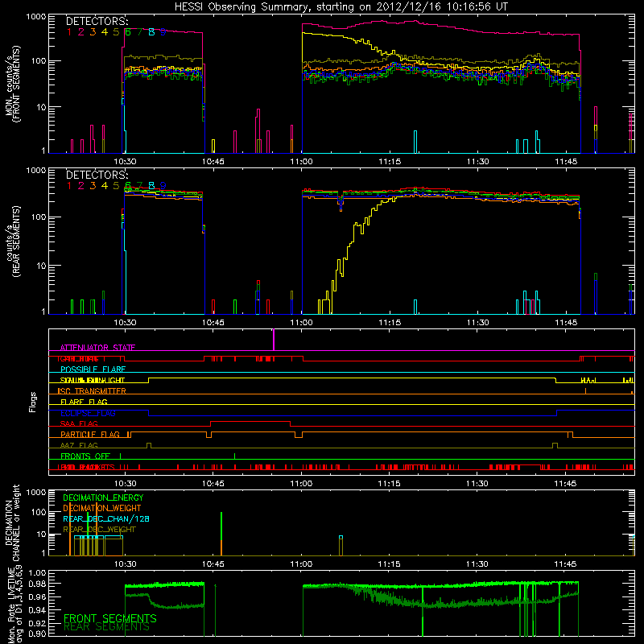
Task: Click the DECIMATION CHANNEL or weight axis title
Action: 13,522
